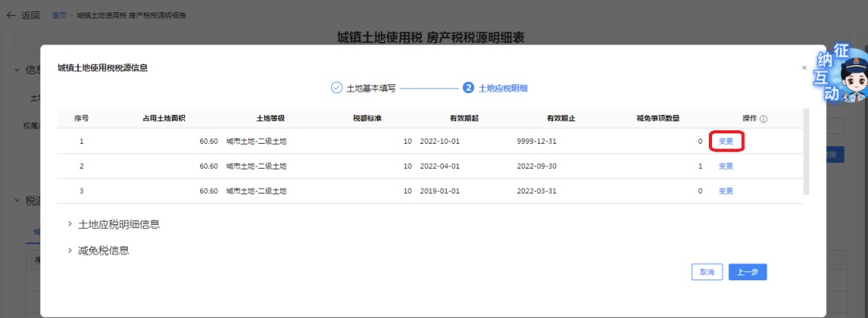Click the table's vertical scrollbar

pos(806,152)
